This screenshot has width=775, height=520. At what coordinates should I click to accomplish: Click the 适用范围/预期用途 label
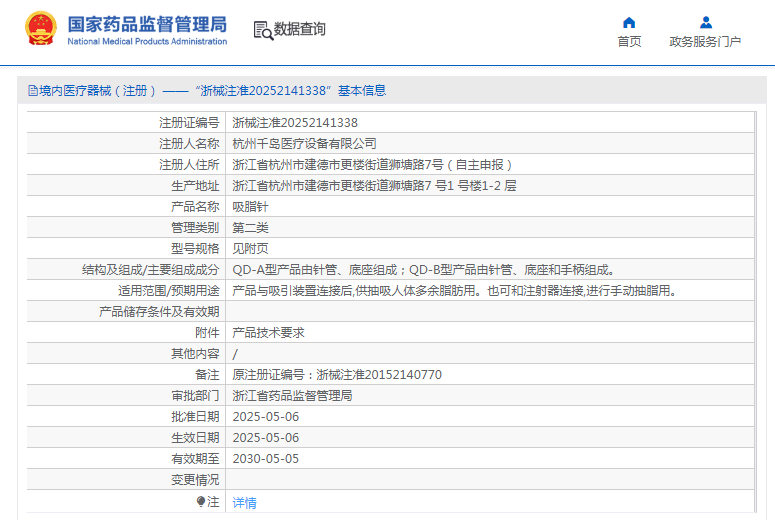(169, 291)
